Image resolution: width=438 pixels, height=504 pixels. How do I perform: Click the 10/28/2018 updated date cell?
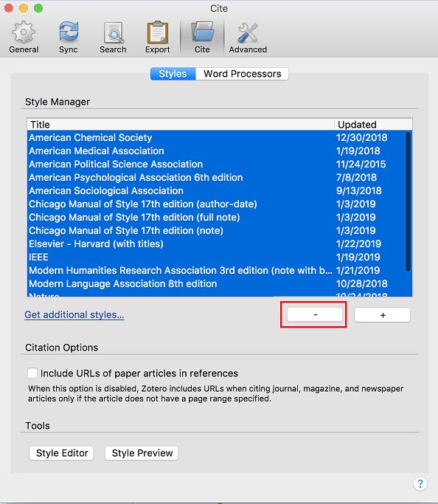tap(361, 284)
